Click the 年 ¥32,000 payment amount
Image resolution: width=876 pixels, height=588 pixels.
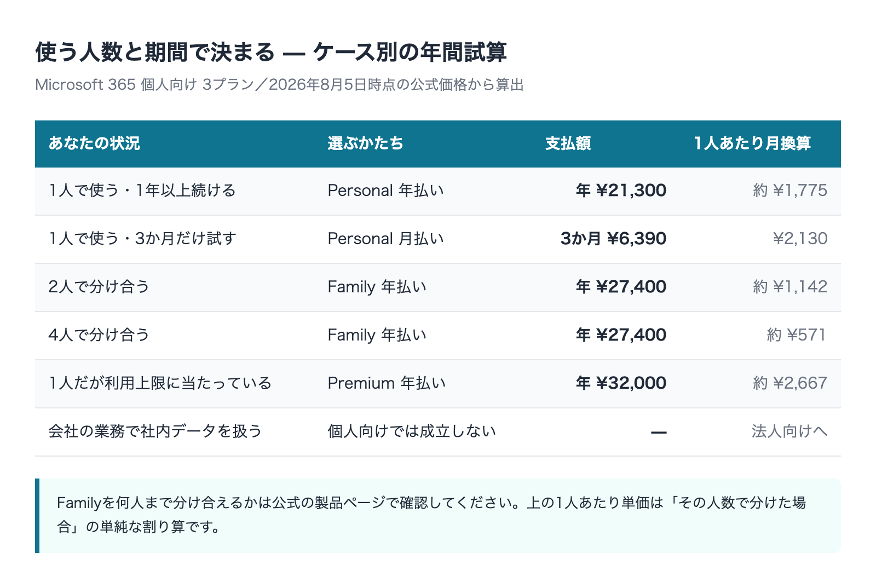(621, 383)
